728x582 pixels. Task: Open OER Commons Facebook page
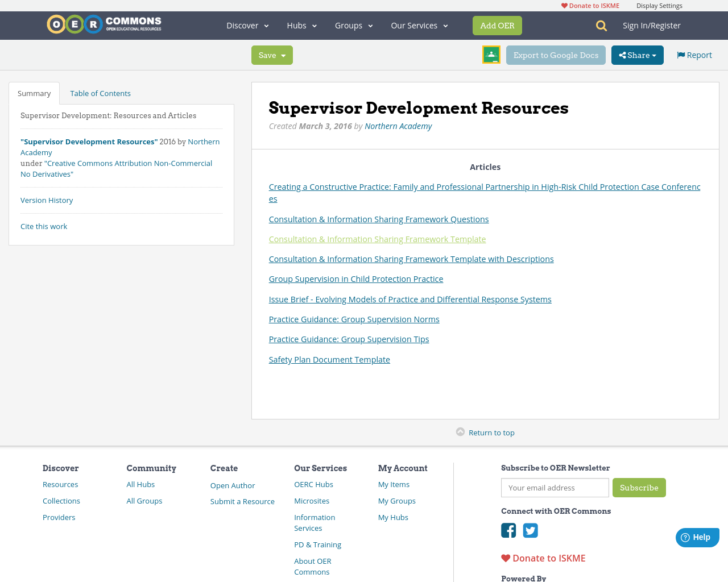click(508, 530)
